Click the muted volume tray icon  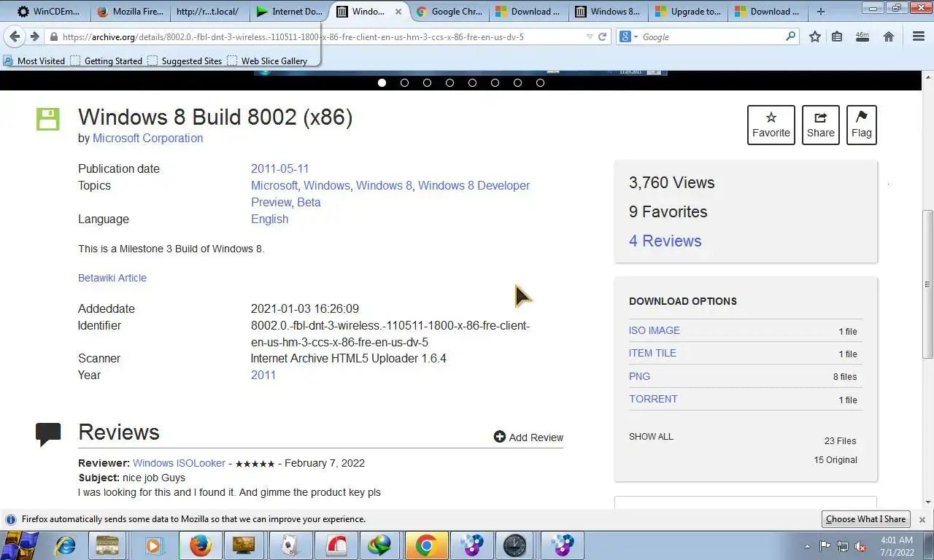pyautogui.click(x=861, y=546)
